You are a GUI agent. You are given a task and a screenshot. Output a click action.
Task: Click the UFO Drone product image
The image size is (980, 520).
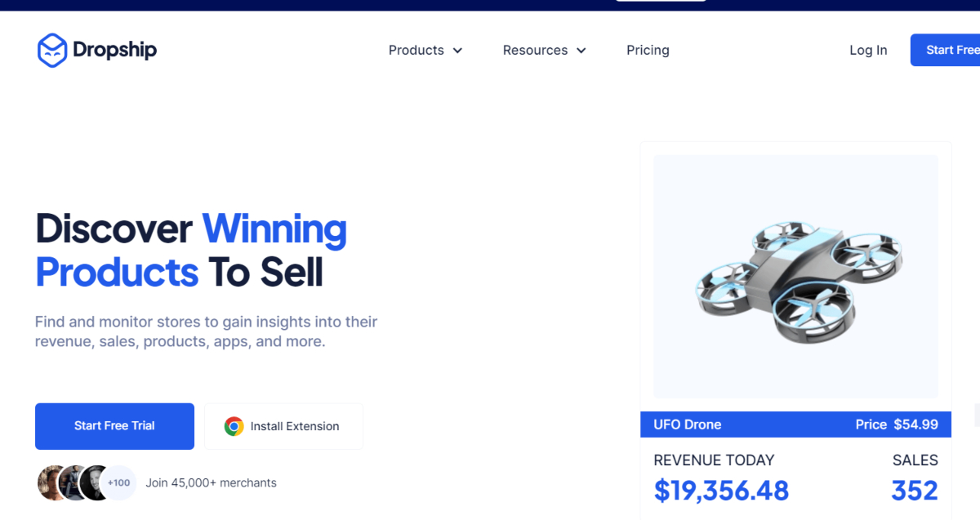pyautogui.click(x=795, y=278)
